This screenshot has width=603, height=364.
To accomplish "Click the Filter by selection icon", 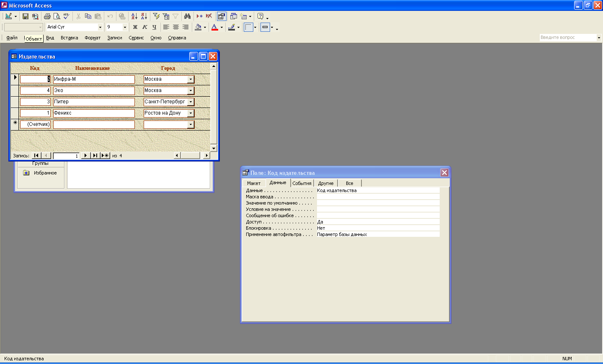I will (x=156, y=16).
